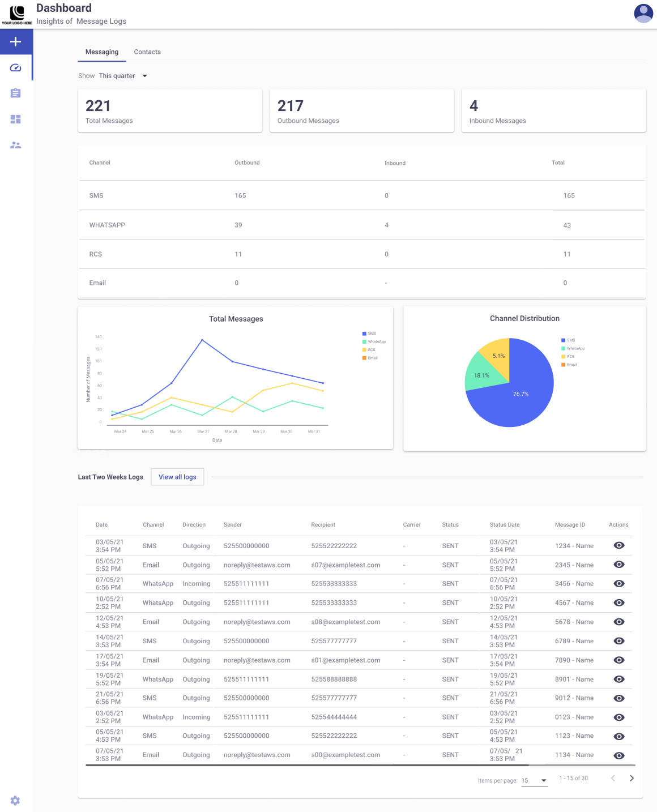Screen dimensions: 657x812
Task: Open the contacts people sidebar icon
Action: tap(16, 145)
